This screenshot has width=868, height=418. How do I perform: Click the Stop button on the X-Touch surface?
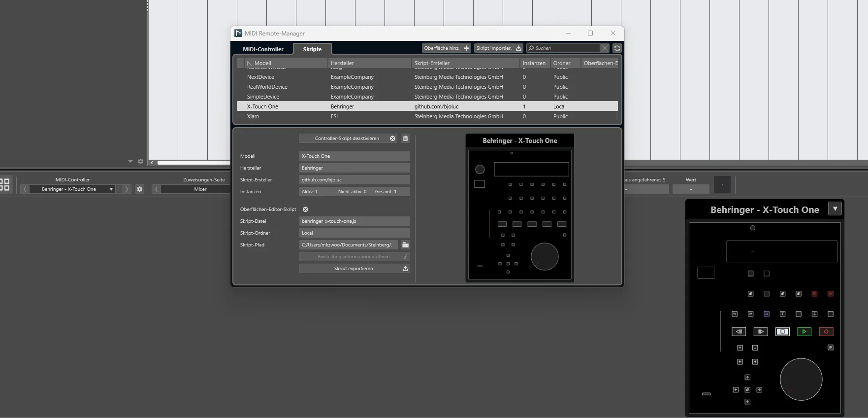(x=782, y=332)
